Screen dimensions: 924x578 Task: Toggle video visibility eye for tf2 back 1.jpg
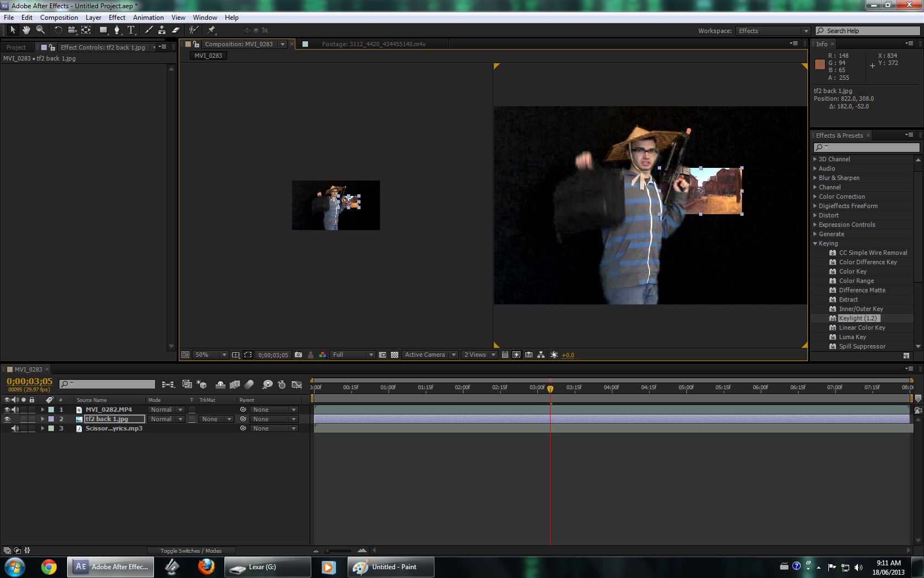[x=7, y=419]
